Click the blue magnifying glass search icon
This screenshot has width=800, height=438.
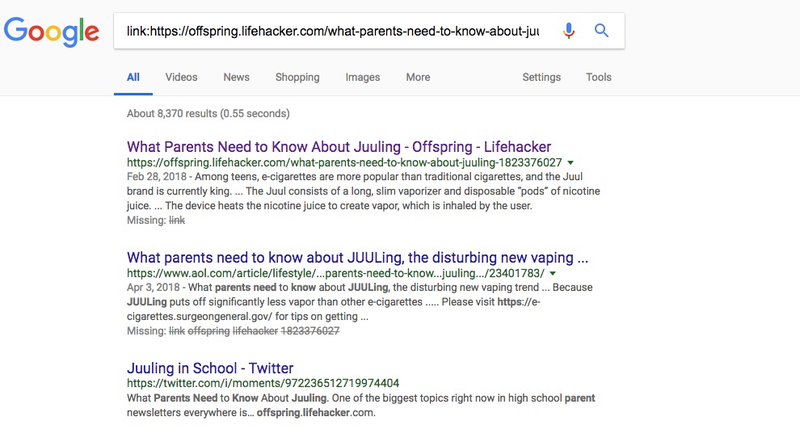pos(602,31)
